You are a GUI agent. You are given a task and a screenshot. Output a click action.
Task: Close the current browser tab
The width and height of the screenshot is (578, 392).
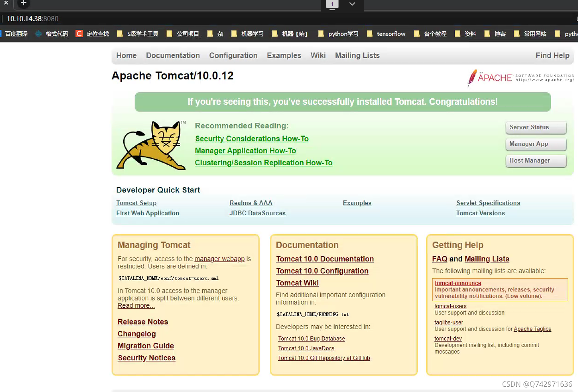point(6,3)
